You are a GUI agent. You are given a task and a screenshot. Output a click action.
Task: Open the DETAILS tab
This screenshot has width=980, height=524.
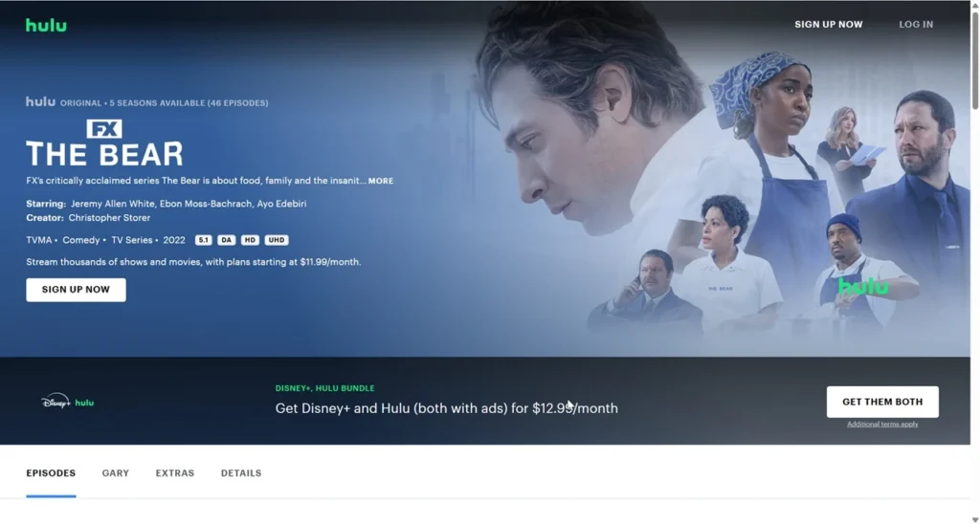click(240, 472)
